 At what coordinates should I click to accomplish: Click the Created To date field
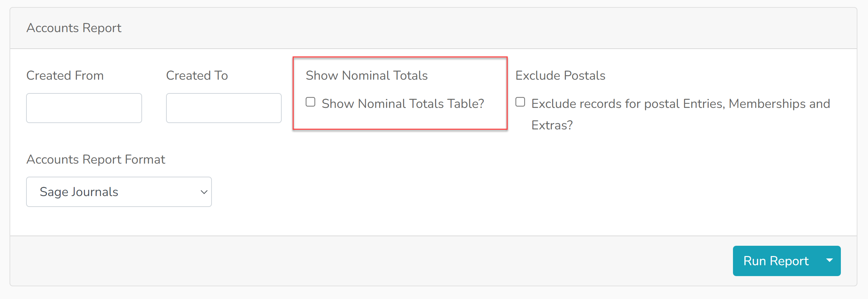[224, 108]
